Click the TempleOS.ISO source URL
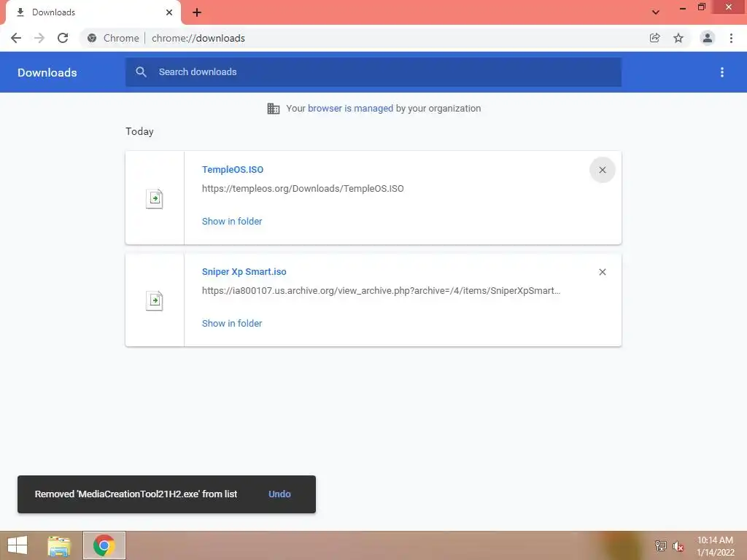 303,189
